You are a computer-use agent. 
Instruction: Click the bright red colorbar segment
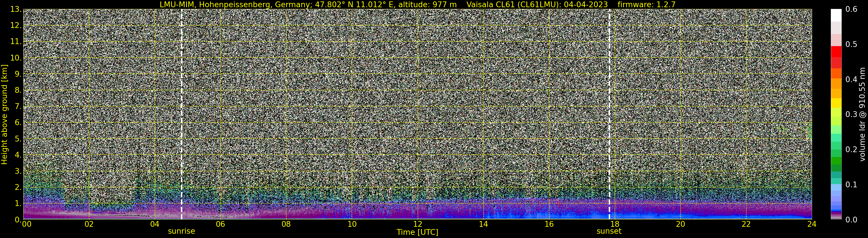click(836, 51)
